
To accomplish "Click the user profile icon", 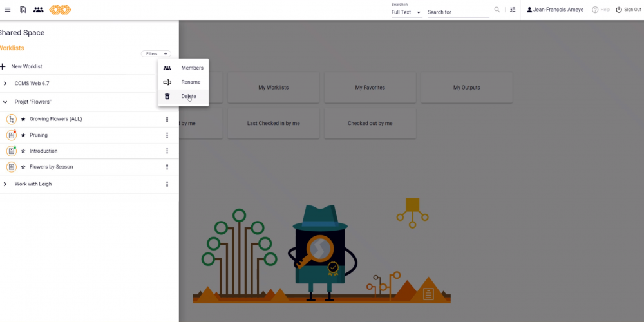I will coord(529,10).
